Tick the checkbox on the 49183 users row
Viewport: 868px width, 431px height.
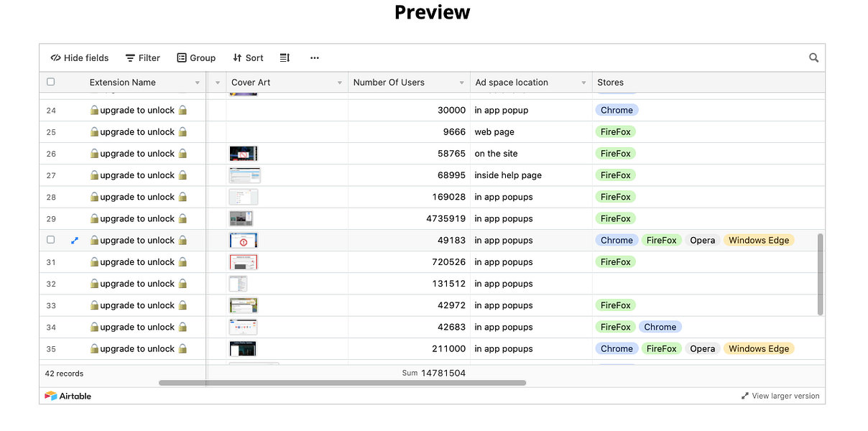pyautogui.click(x=50, y=240)
